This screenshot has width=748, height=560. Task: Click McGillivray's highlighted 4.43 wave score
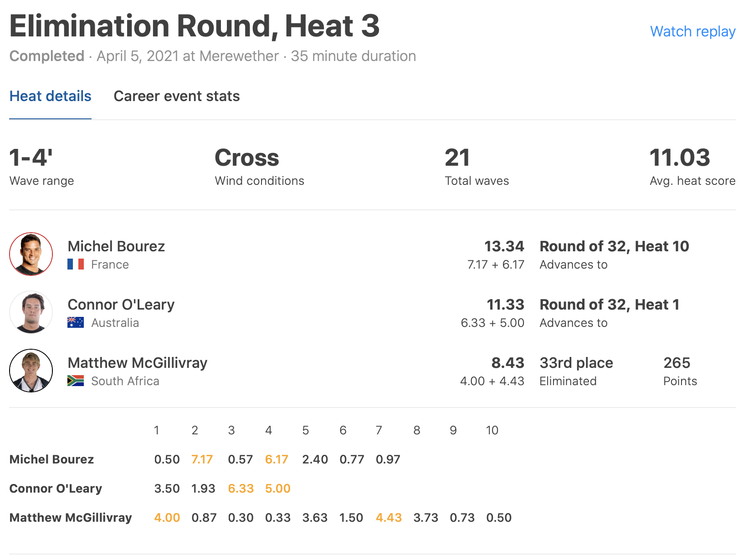389,518
